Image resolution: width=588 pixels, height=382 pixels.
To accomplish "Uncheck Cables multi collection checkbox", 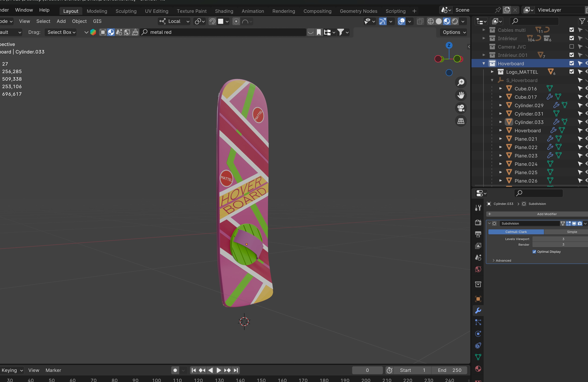I will click(x=571, y=30).
